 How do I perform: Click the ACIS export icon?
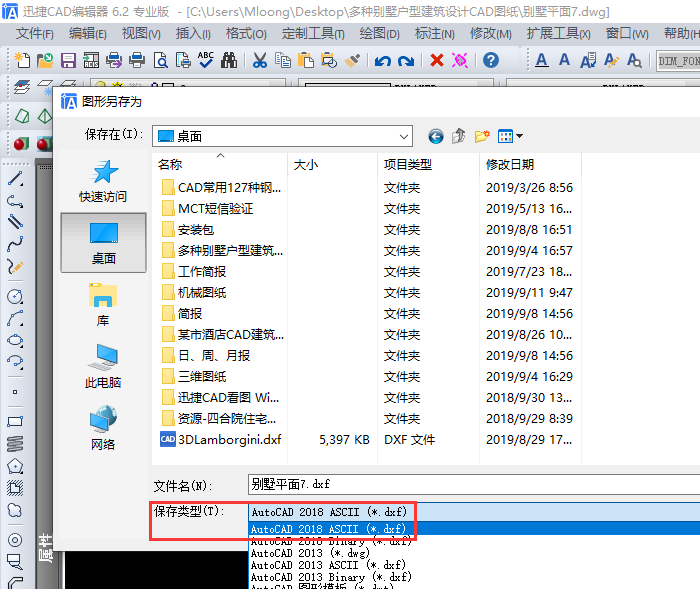pyautogui.click(x=91, y=60)
